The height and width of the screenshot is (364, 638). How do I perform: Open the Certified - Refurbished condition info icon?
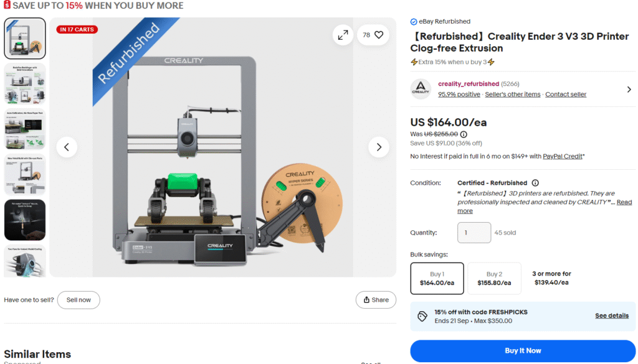pyautogui.click(x=535, y=183)
